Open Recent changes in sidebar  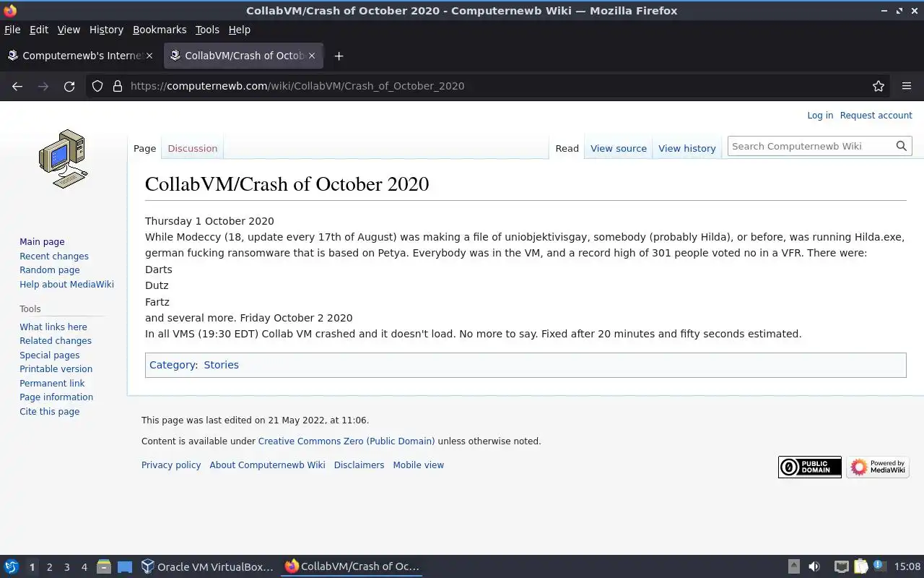click(x=54, y=256)
